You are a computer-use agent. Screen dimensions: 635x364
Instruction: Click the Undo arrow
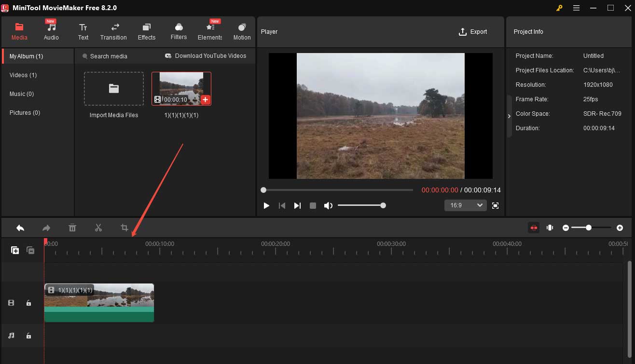coord(20,228)
